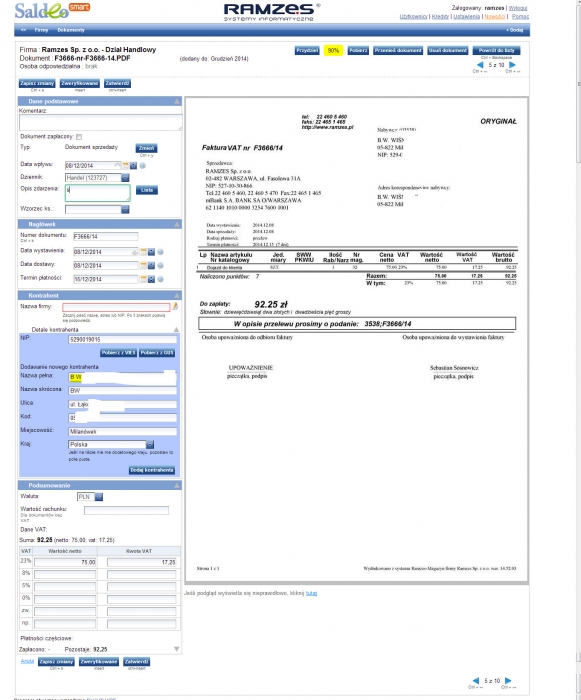This screenshot has width=581, height=700.
Task: Click Powrót do listy button
Action: click(497, 50)
